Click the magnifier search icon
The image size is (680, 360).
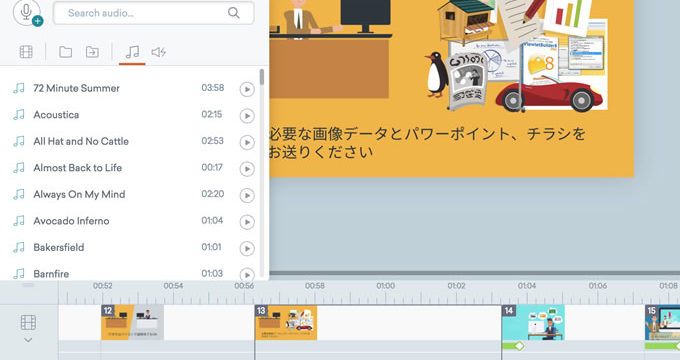234,13
